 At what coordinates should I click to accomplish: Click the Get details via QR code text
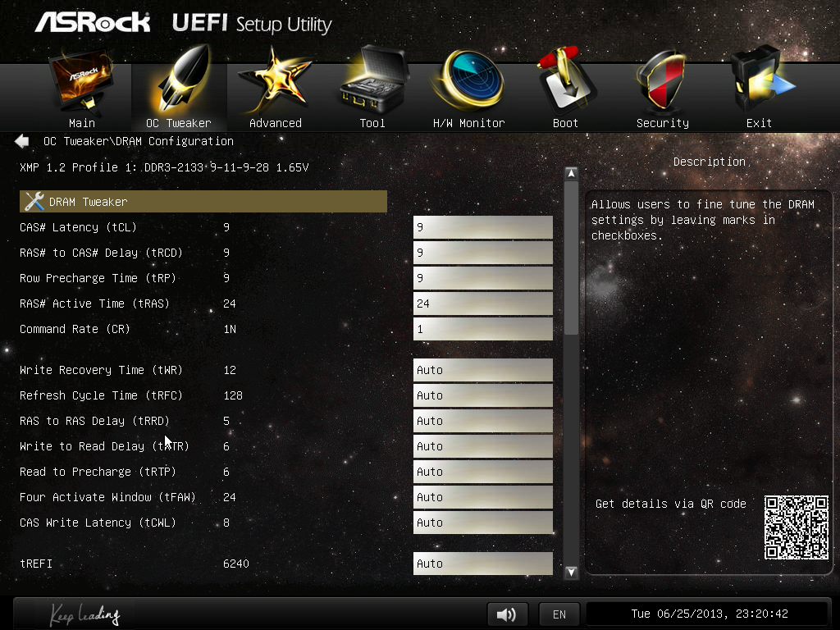coord(671,504)
